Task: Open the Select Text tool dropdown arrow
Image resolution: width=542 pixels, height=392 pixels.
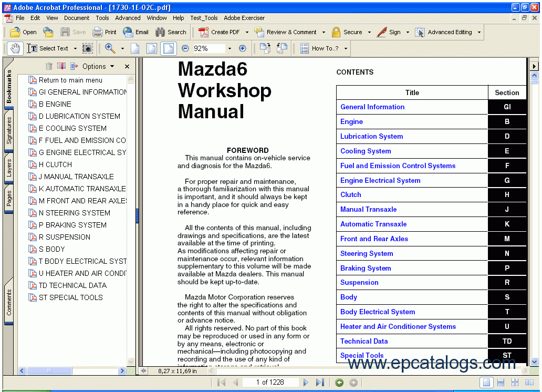Action: (75, 48)
